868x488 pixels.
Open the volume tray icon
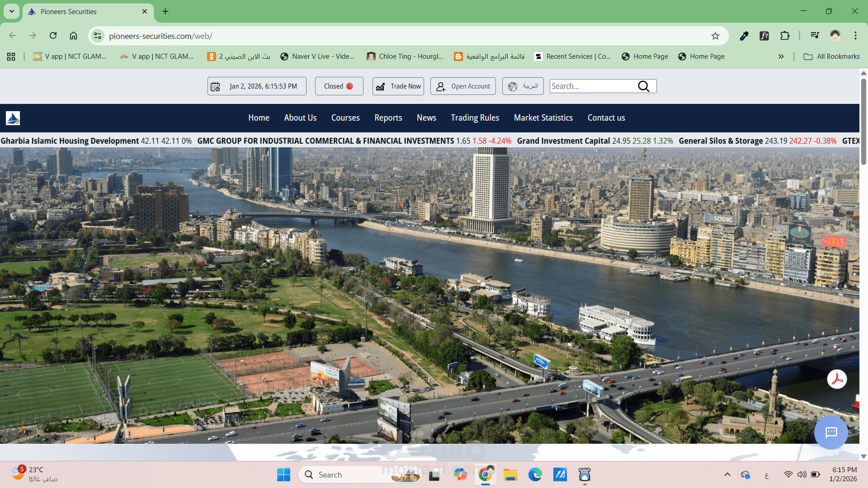pyautogui.click(x=802, y=475)
